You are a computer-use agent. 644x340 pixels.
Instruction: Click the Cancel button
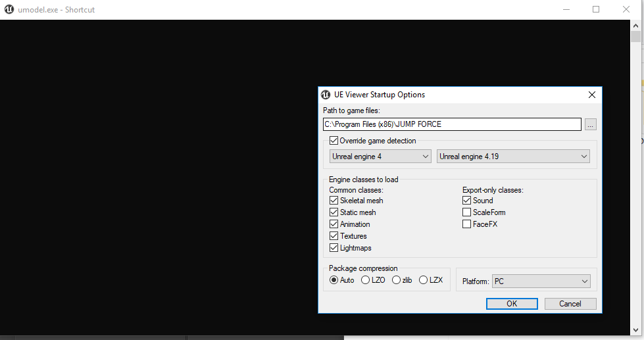570,304
